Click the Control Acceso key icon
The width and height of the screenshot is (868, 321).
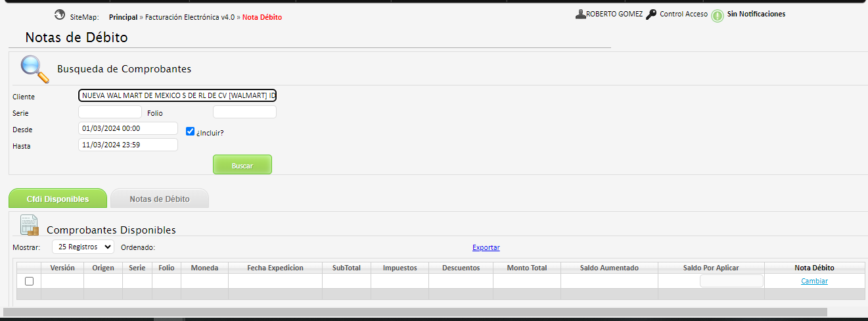[651, 14]
